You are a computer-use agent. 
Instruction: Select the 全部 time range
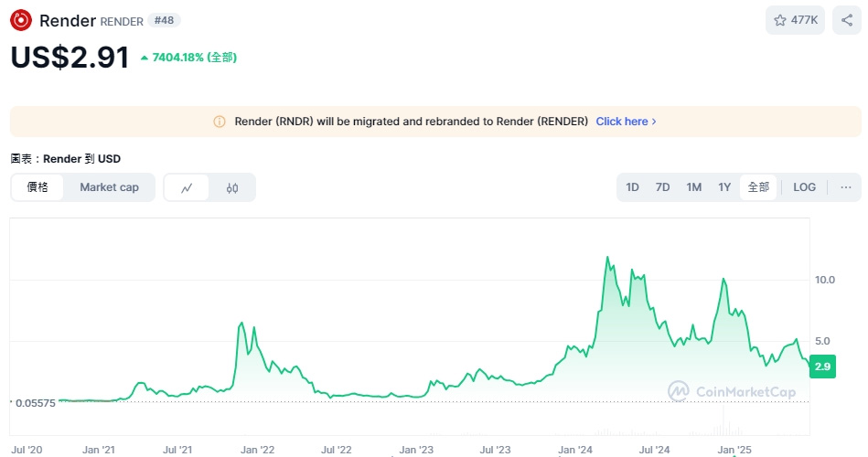click(758, 187)
